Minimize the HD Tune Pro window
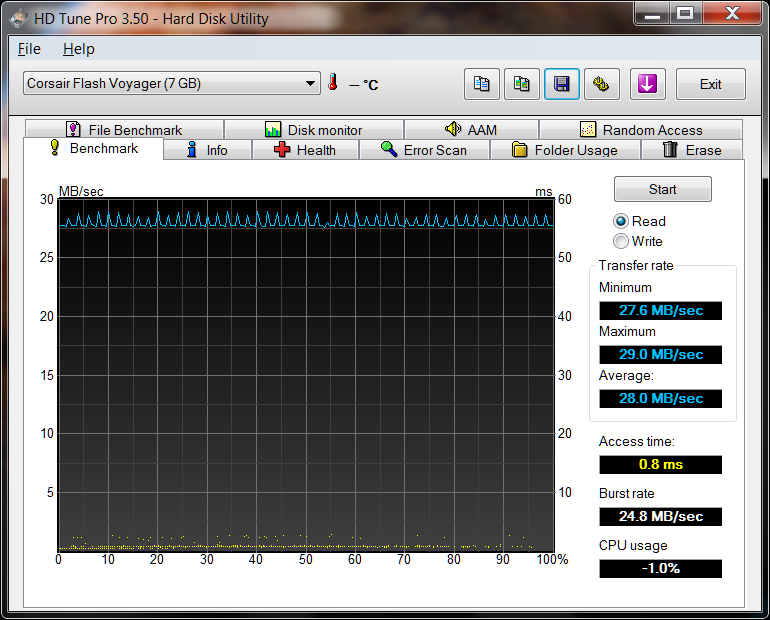Screen dimensions: 770x620 click(x=652, y=14)
